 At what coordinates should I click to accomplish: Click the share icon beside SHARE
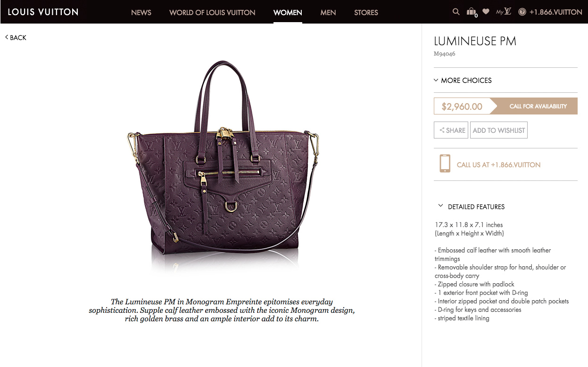click(x=442, y=130)
